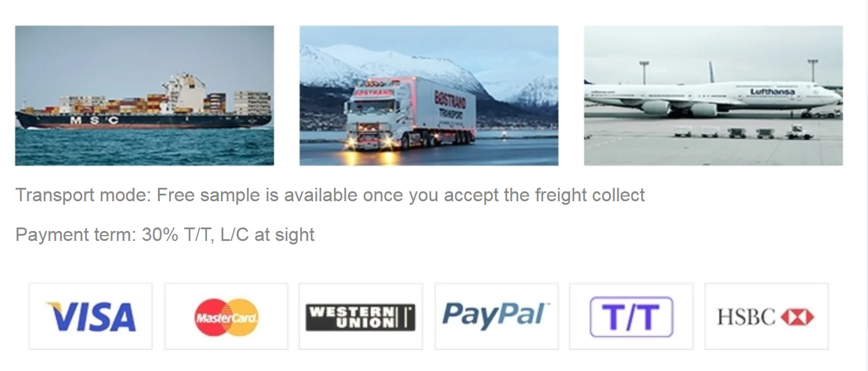Click the Payment term text line
Image resolution: width=868 pixels, height=371 pixels.
165,235
